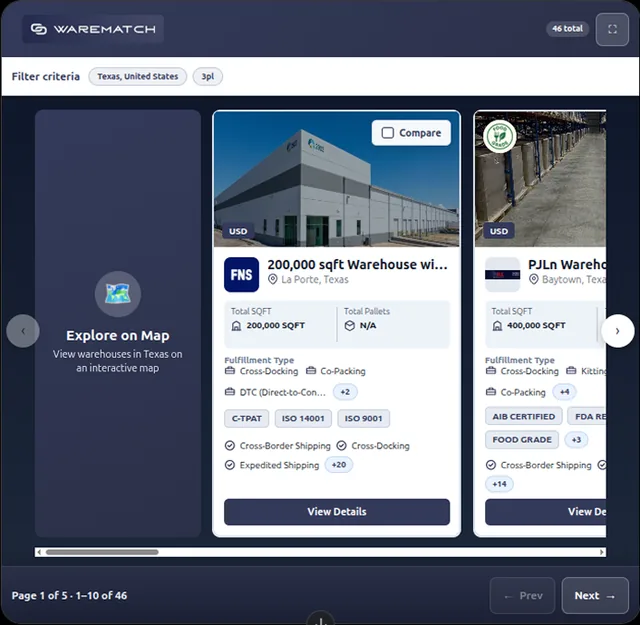Viewport: 640px width, 625px height.
Task: Go to the Next results page
Action: click(x=595, y=596)
